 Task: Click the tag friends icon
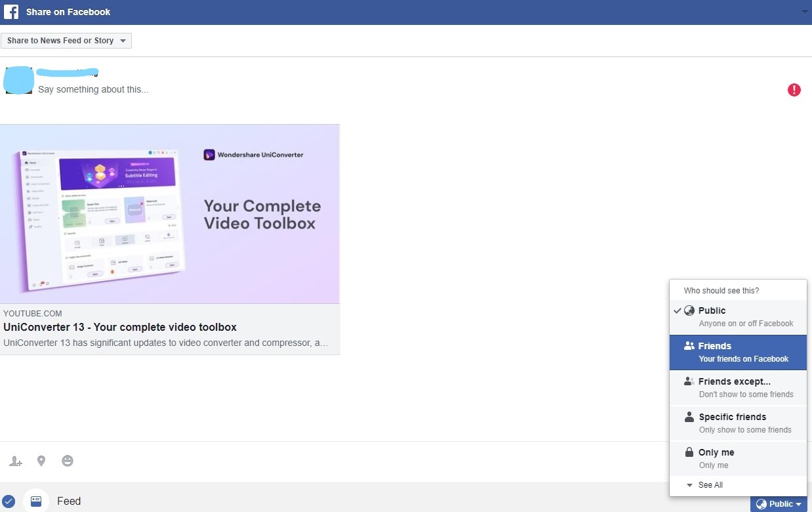tap(16, 461)
